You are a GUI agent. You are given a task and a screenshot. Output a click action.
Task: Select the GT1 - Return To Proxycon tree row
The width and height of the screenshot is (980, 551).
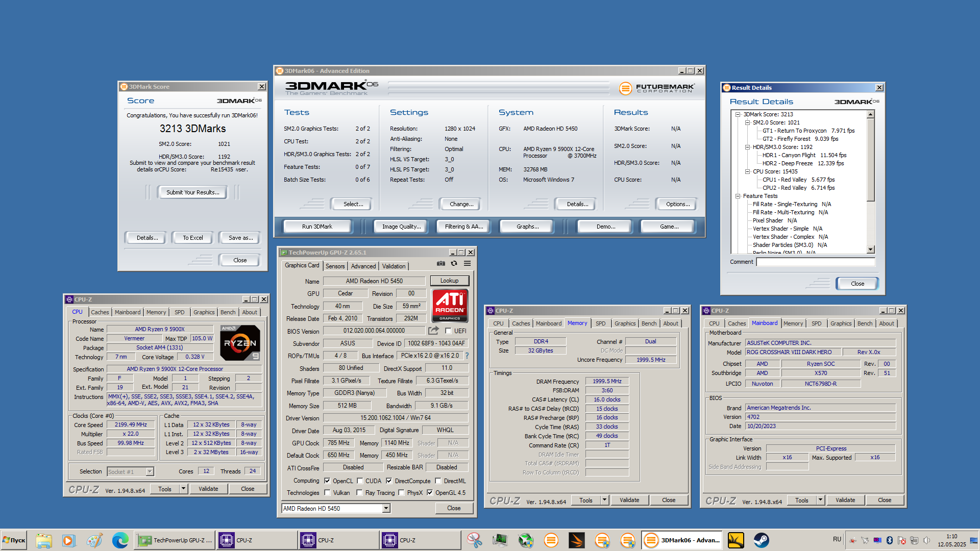808,131
